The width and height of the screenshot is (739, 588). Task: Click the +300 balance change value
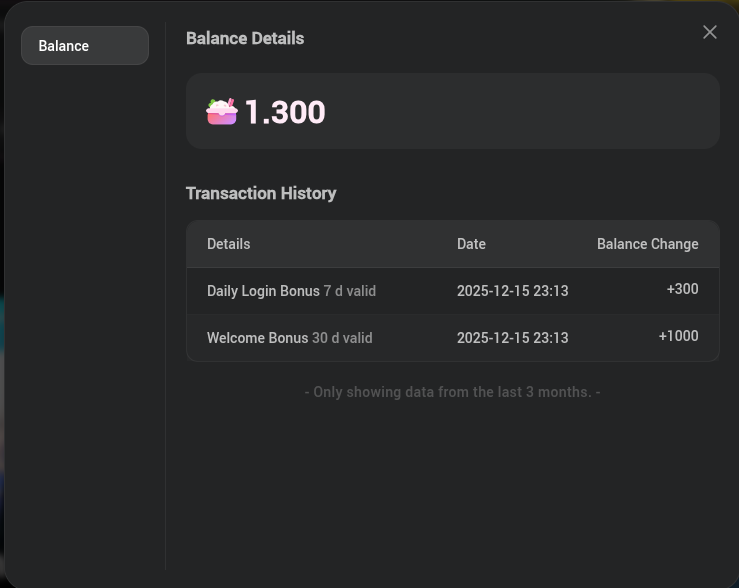point(682,289)
